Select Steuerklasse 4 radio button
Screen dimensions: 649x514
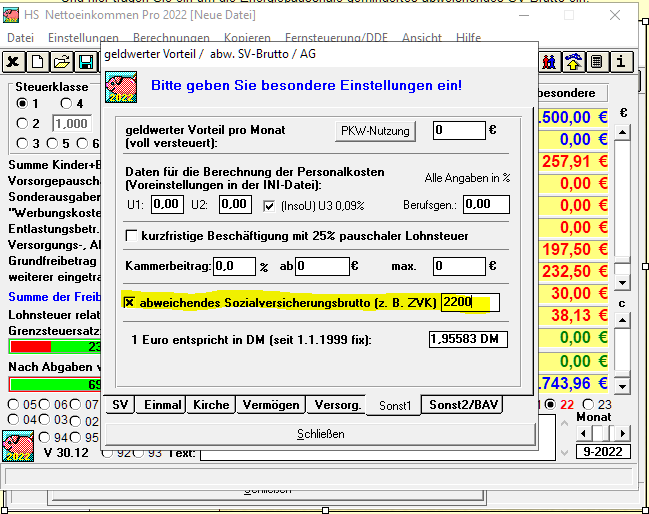pyautogui.click(x=66, y=104)
